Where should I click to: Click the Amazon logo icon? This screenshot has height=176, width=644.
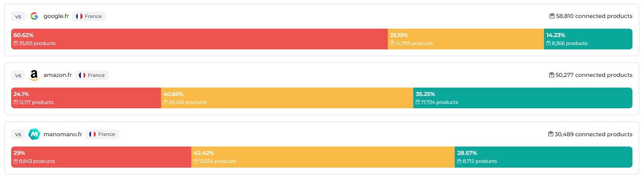tap(34, 75)
